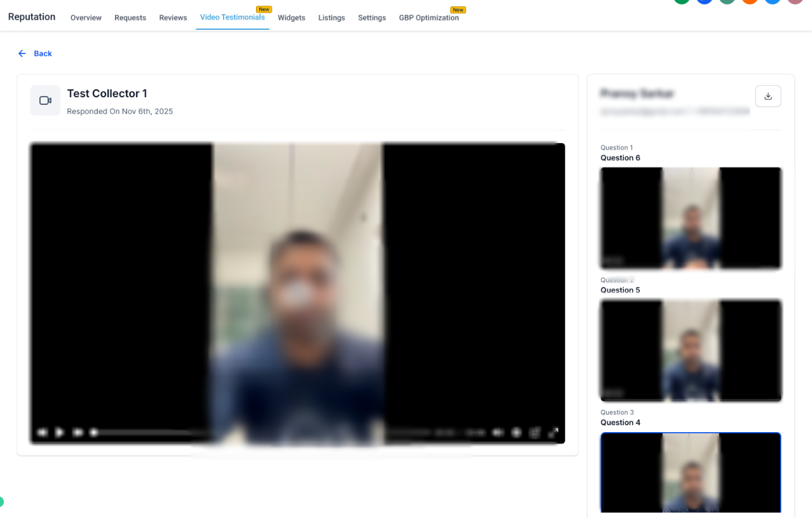Click the green status bubble at screen edge
This screenshot has width=812, height=518.
click(x=2, y=501)
